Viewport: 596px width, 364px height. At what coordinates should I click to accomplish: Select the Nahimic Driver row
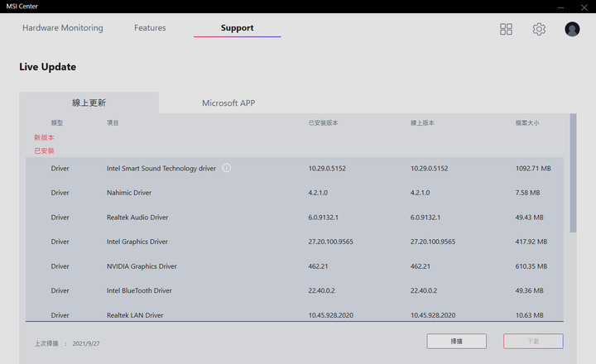pyautogui.click(x=295, y=193)
